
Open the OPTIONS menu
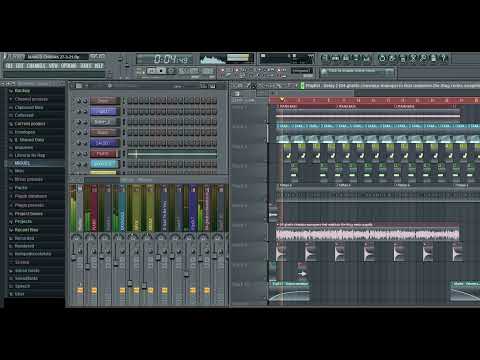[x=69, y=66]
